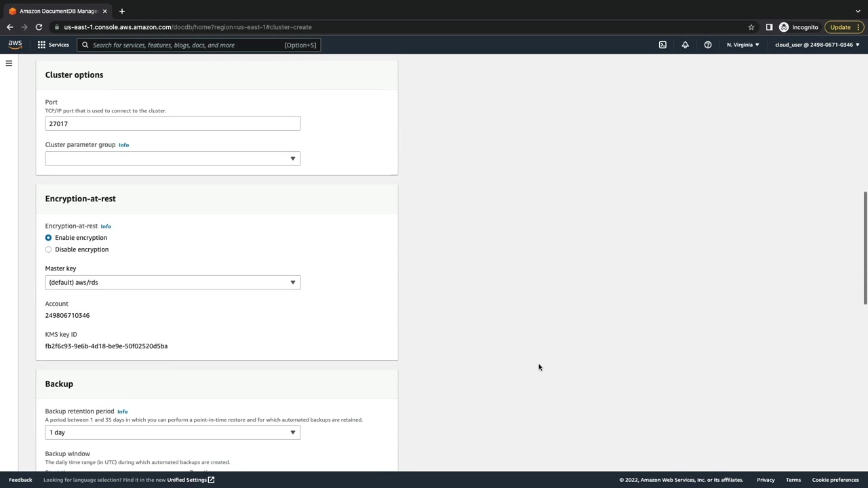Open the Privacy footer link
This screenshot has height=488, width=868.
coord(766,480)
